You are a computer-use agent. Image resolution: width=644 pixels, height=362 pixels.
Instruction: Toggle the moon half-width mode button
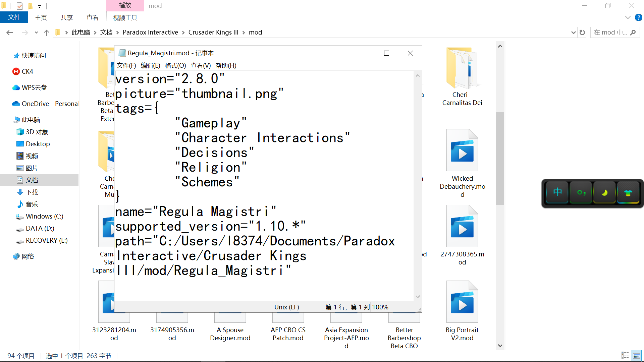pyautogui.click(x=604, y=192)
